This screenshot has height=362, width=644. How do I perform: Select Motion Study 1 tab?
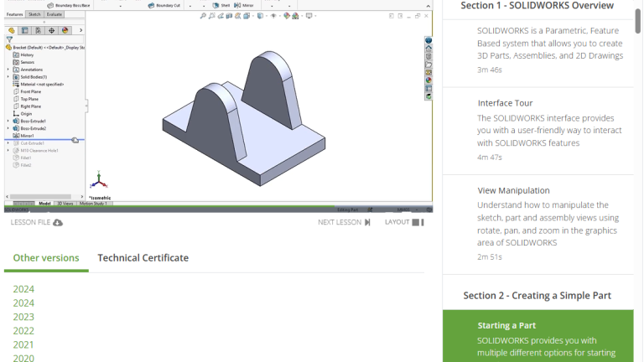pos(93,203)
